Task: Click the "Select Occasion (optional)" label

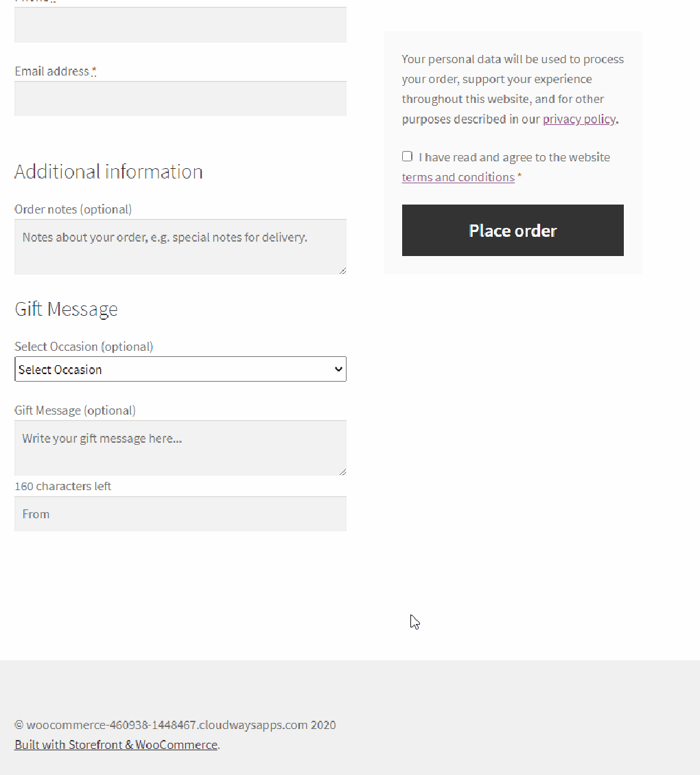Action: point(84,347)
